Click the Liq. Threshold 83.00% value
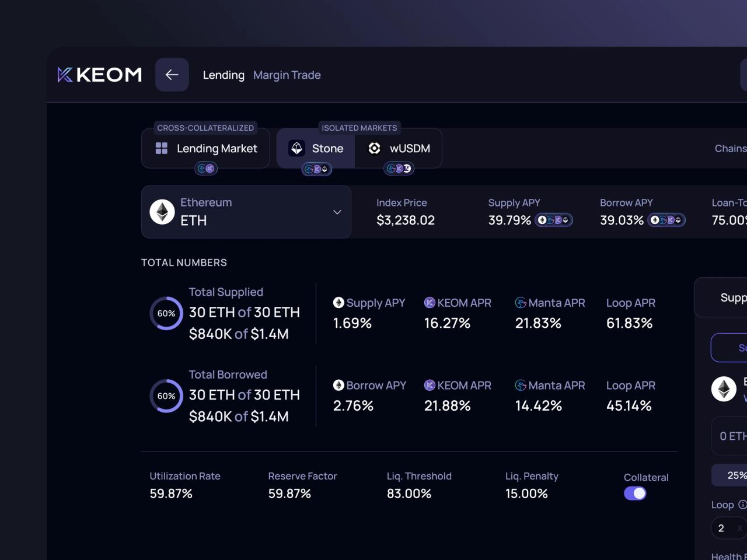The image size is (747, 560). pos(409,494)
